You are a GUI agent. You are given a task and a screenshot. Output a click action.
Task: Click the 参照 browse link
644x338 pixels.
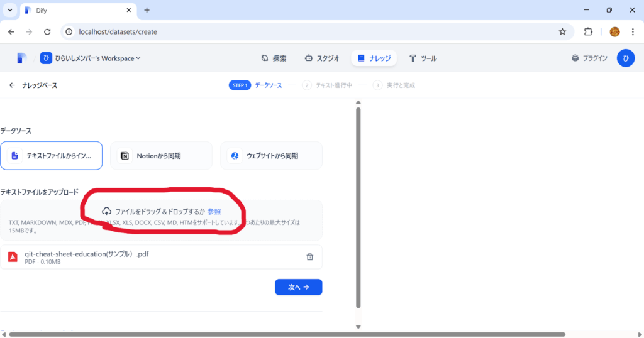coord(214,212)
